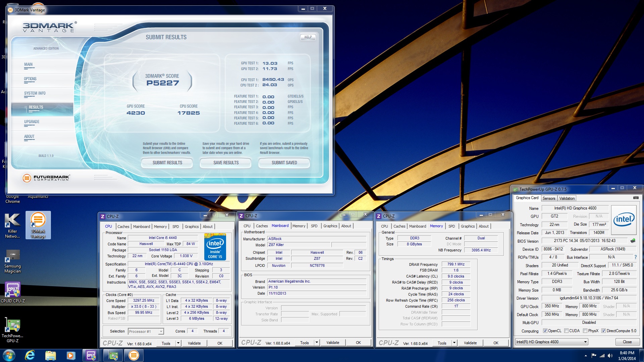Click the Z87 Killer model field
The height and width of the screenshot is (362, 644).
point(299,245)
